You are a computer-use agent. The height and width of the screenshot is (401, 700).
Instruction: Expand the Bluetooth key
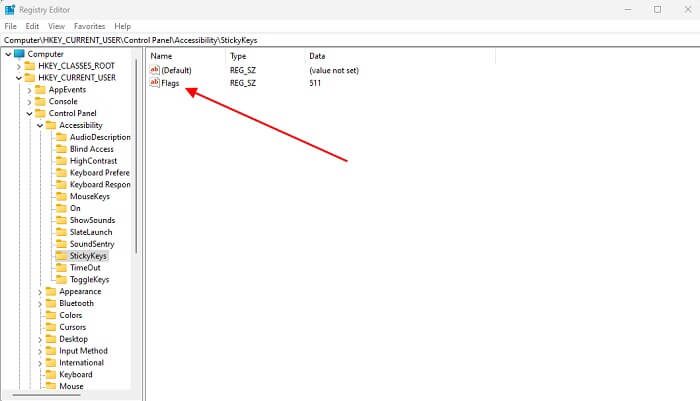40,304
